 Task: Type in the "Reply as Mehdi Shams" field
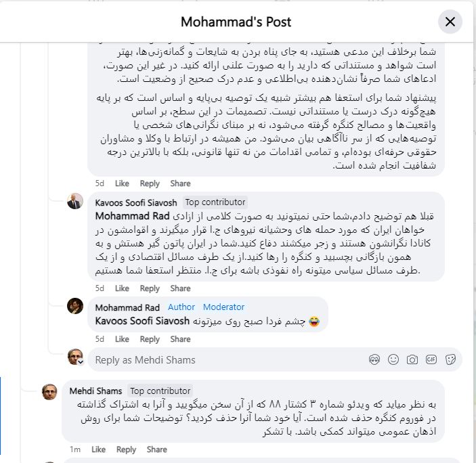[223, 359]
